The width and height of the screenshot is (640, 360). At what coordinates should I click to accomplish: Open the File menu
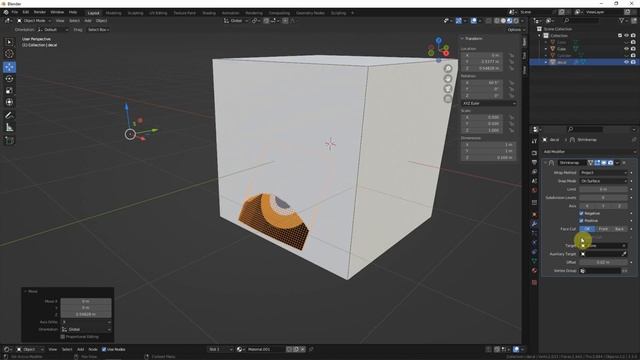[x=15, y=12]
